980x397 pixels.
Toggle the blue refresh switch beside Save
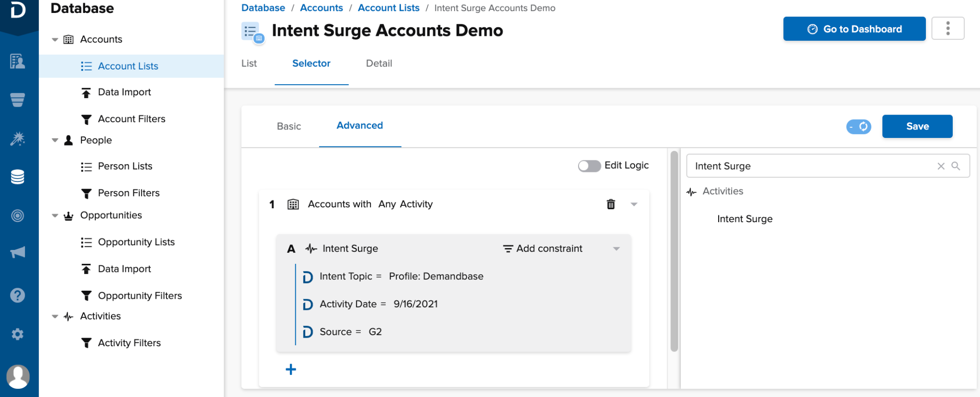[858, 126]
